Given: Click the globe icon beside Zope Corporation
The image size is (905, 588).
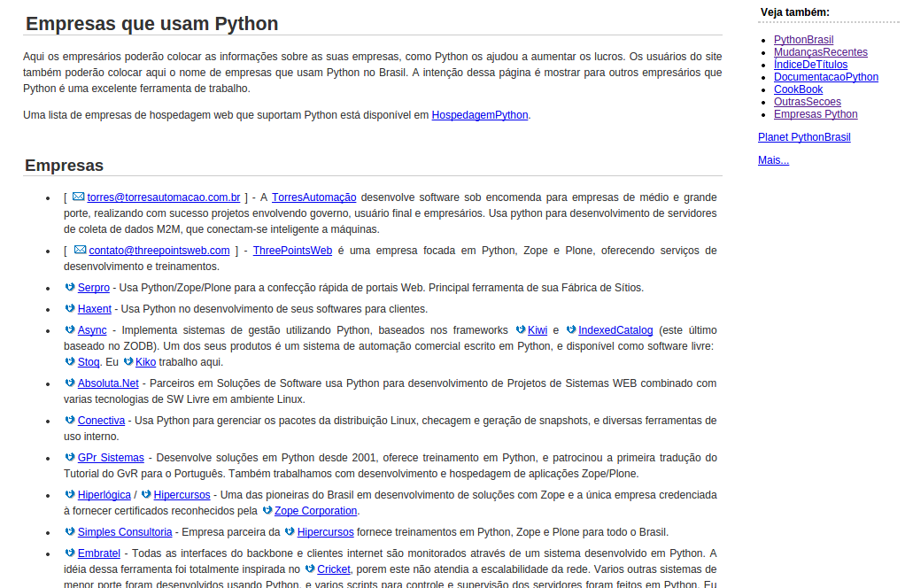Looking at the screenshot, I should click(x=267, y=510).
